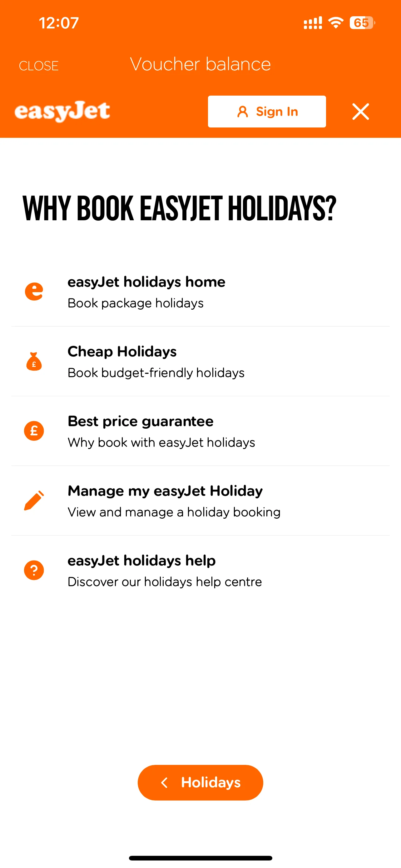Tap the person icon in Sign In

coord(242,112)
